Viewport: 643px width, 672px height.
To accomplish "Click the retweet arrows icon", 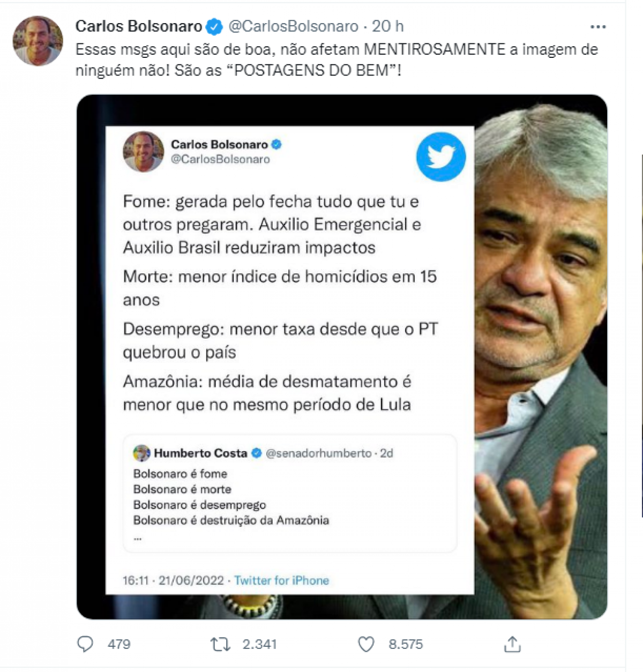I will point(220,644).
